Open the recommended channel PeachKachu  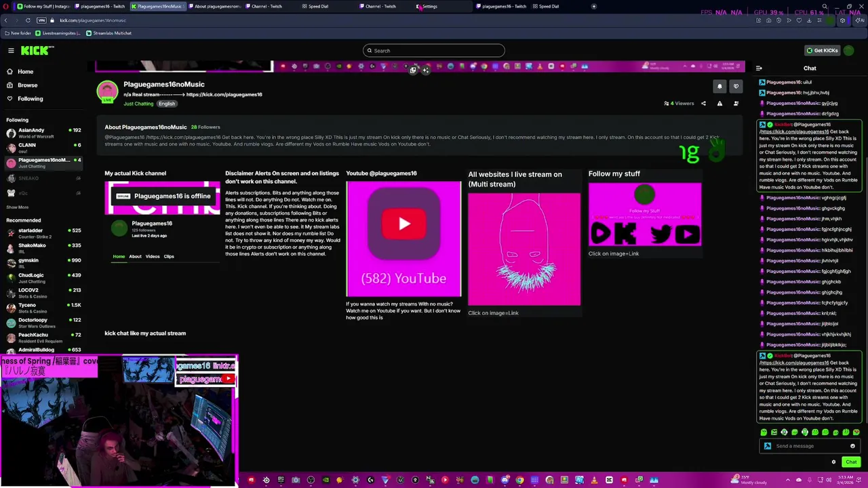click(x=43, y=337)
